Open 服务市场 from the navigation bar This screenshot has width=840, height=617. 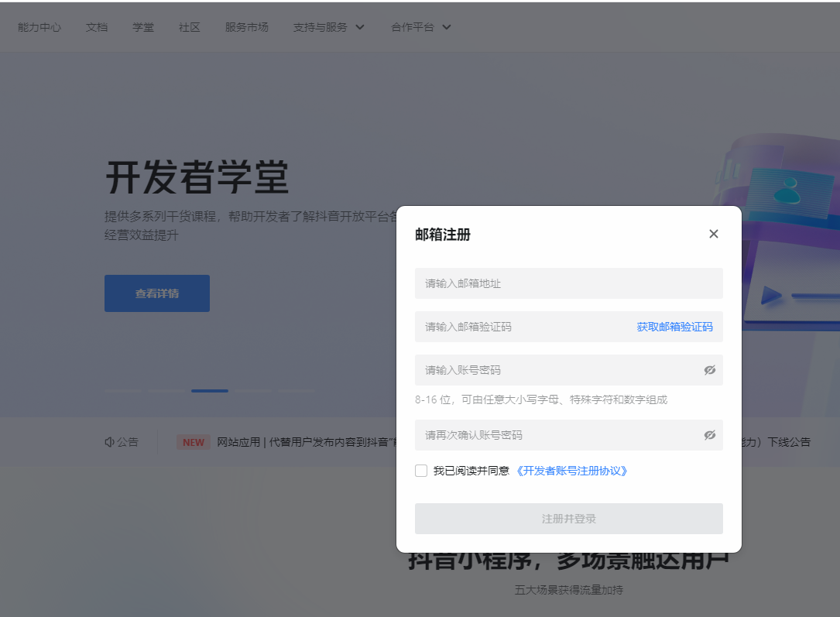[x=247, y=27]
